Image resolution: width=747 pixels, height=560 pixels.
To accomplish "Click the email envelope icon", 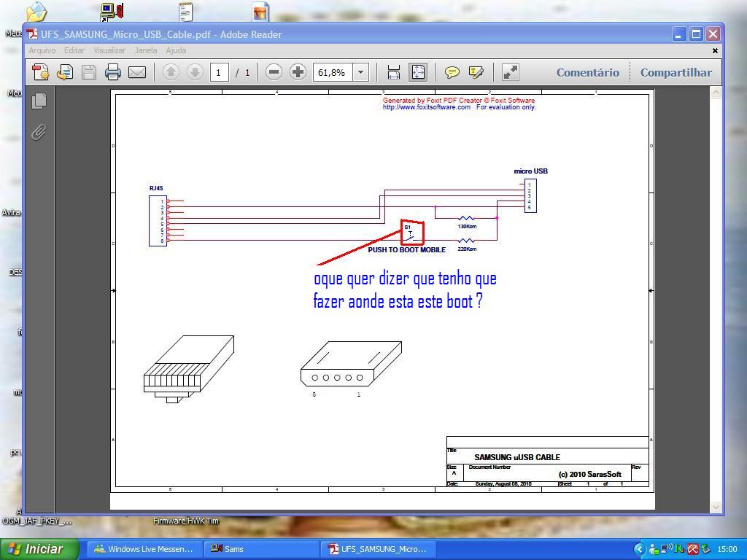I will (x=137, y=72).
